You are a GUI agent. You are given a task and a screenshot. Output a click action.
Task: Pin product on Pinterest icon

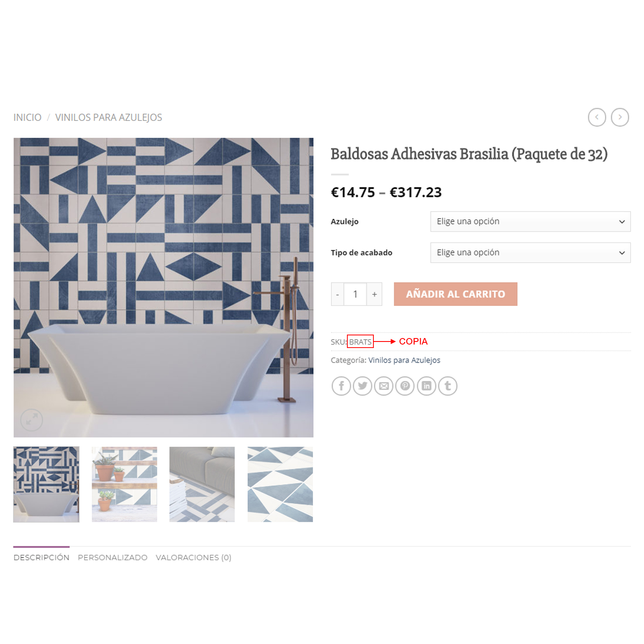(x=405, y=386)
